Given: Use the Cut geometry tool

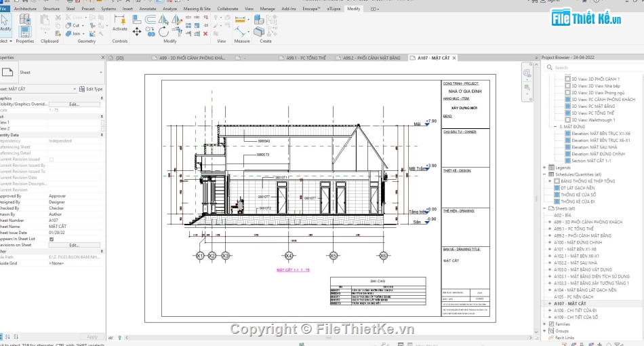Looking at the screenshot, I should tap(73, 26).
